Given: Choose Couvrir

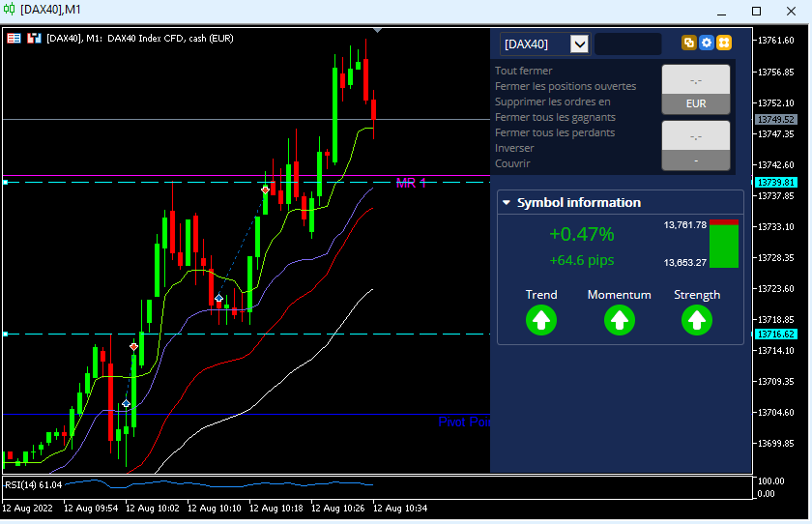Looking at the screenshot, I should click(512, 163).
